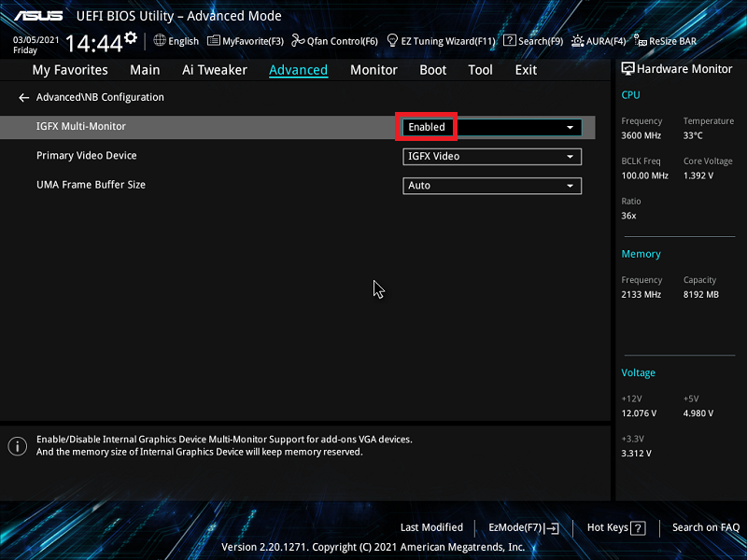Switch to the Ai Tweaker tab
Image resolution: width=747 pixels, height=560 pixels.
(215, 70)
